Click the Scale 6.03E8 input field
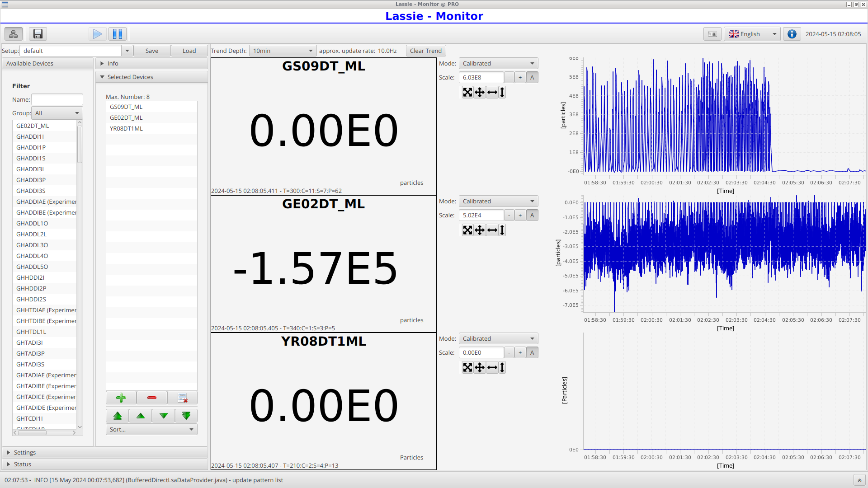The height and width of the screenshot is (488, 868). 481,78
